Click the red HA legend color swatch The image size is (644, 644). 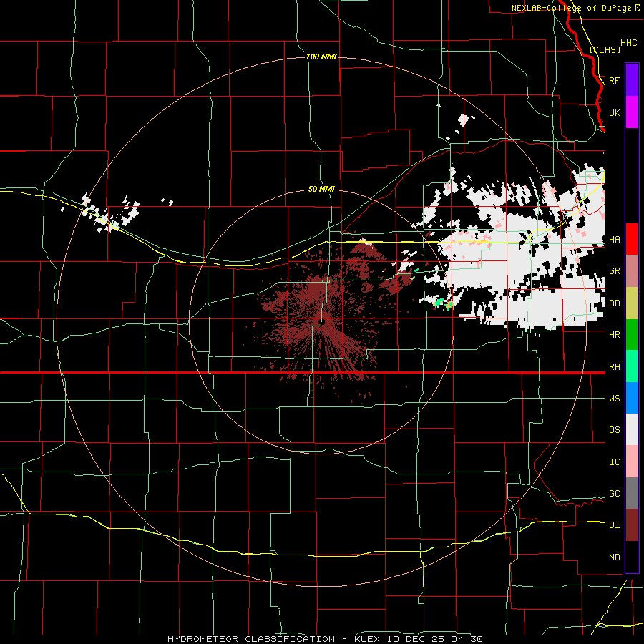click(632, 239)
